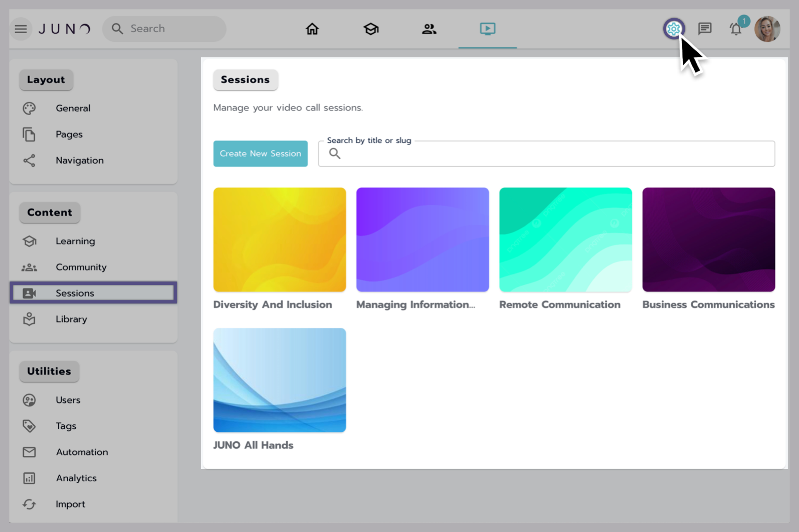Select Sessions in the sidebar
799x532 pixels.
[94, 293]
